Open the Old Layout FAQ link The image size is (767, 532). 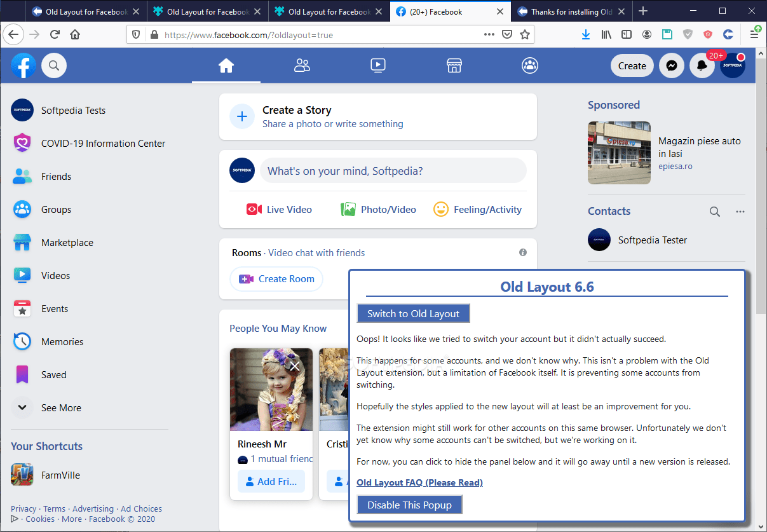[419, 482]
